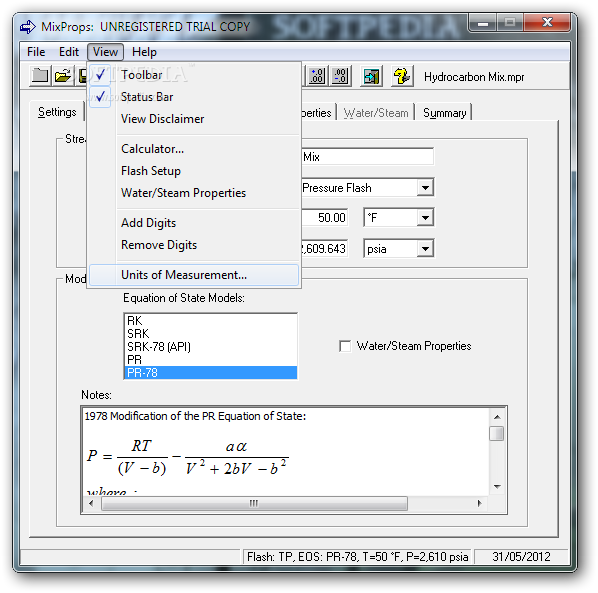Select PR equation of state model
This screenshot has width=598, height=593.
211,360
